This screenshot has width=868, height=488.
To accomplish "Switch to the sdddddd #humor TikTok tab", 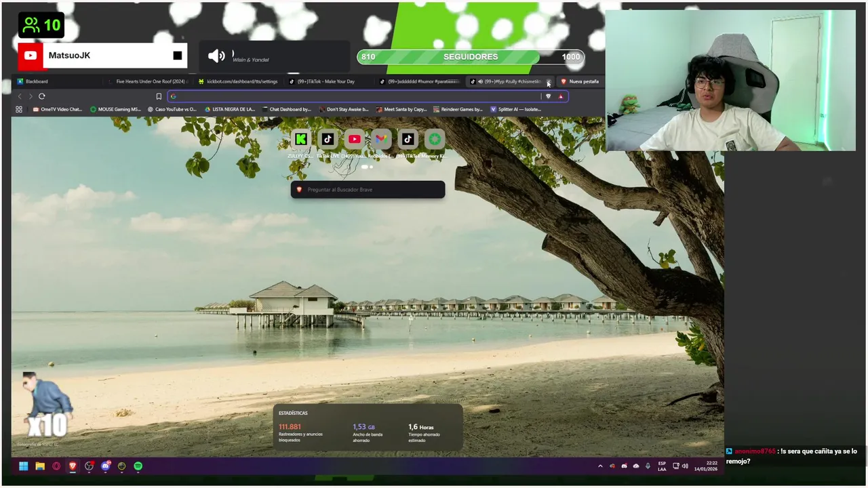I will pyautogui.click(x=421, y=81).
